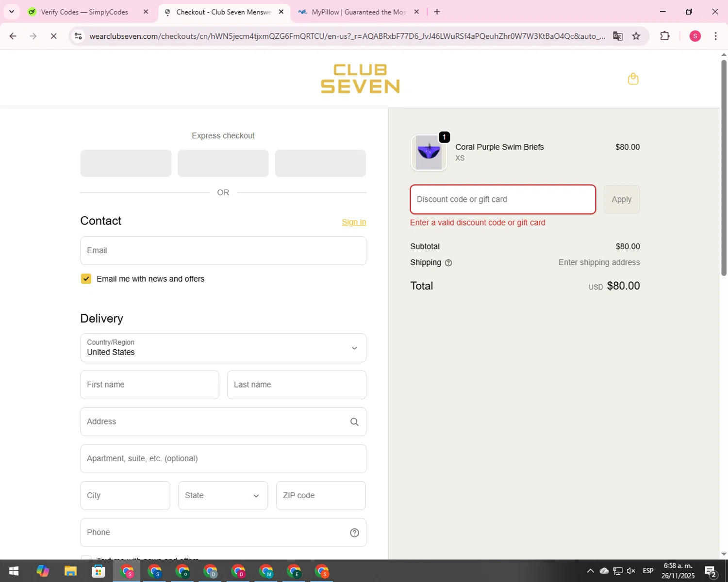Image resolution: width=728 pixels, height=582 pixels.
Task: Open the shipping info question mark icon
Action: [448, 263]
